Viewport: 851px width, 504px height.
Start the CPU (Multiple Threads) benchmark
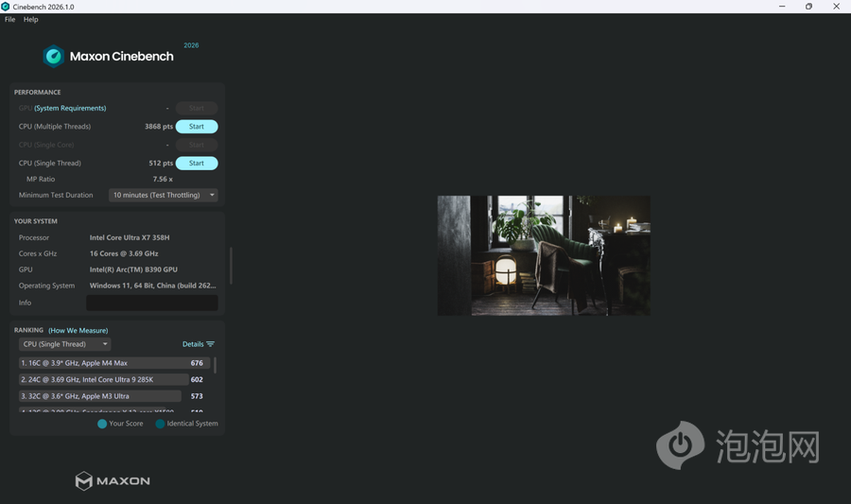click(x=197, y=127)
